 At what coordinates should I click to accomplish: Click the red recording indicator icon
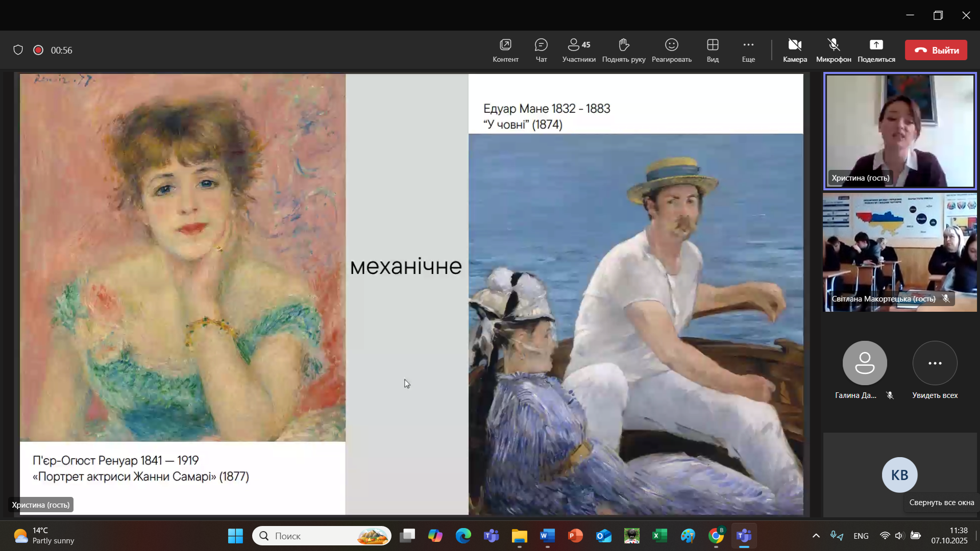(38, 50)
